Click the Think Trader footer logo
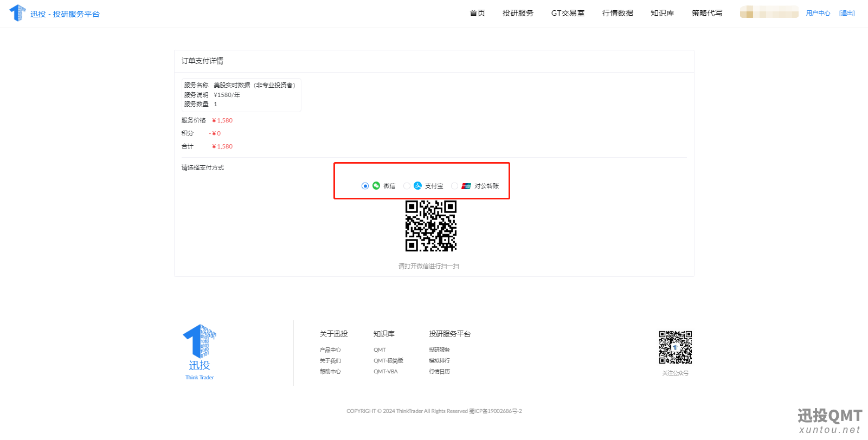Viewport: 868px width, 440px height. point(200,352)
